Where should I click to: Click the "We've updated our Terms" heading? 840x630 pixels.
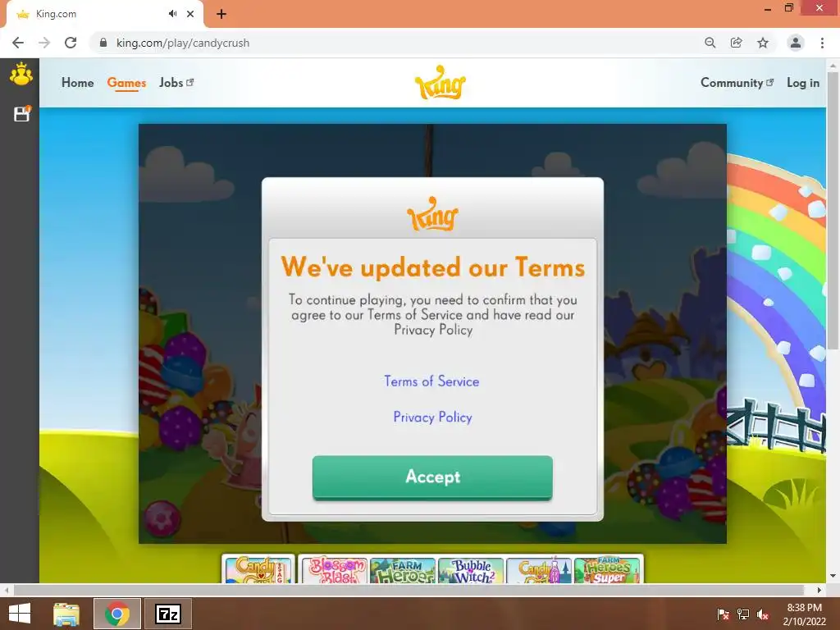click(x=433, y=267)
